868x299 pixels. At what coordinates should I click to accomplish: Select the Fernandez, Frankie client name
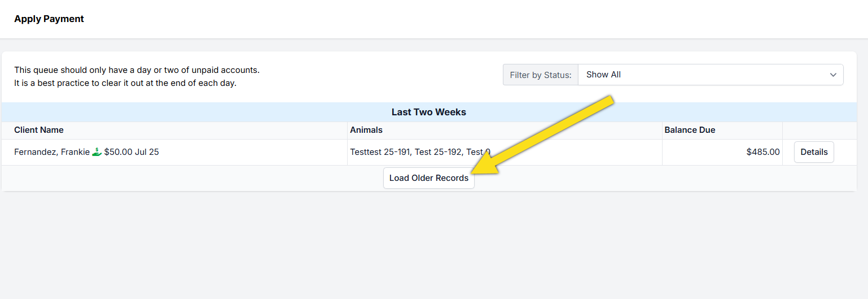pyautogui.click(x=51, y=152)
